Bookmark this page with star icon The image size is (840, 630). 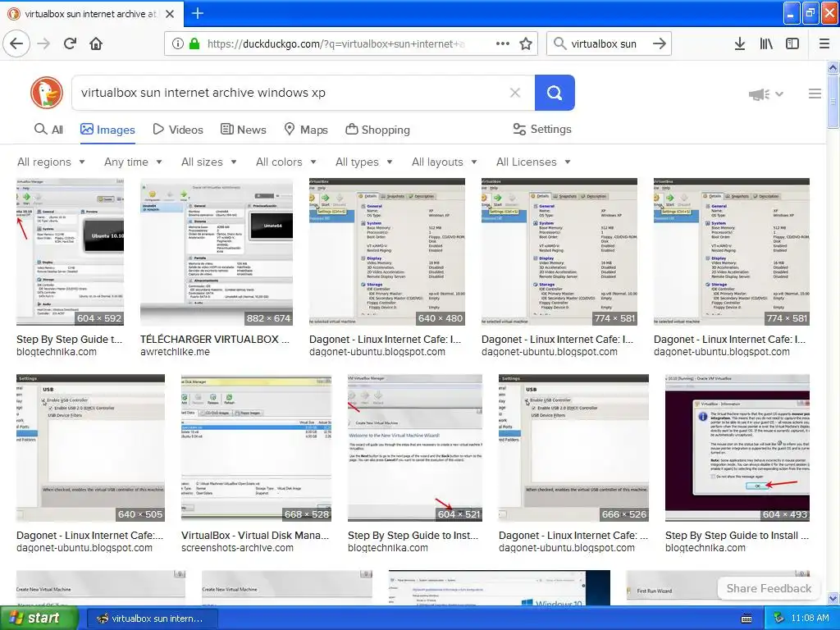(x=526, y=43)
